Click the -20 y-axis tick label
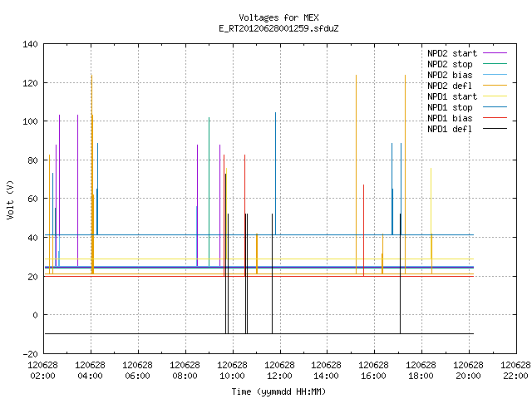The height and width of the screenshot is (399, 532). pyautogui.click(x=30, y=354)
